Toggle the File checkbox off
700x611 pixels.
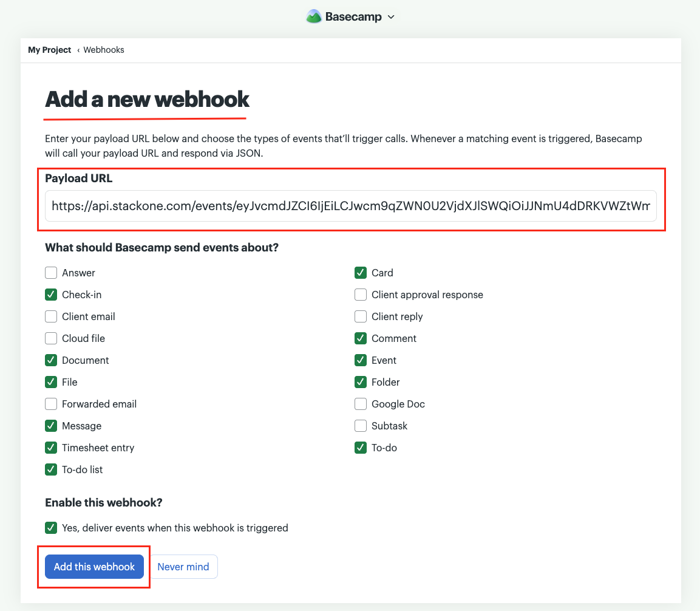(x=51, y=382)
